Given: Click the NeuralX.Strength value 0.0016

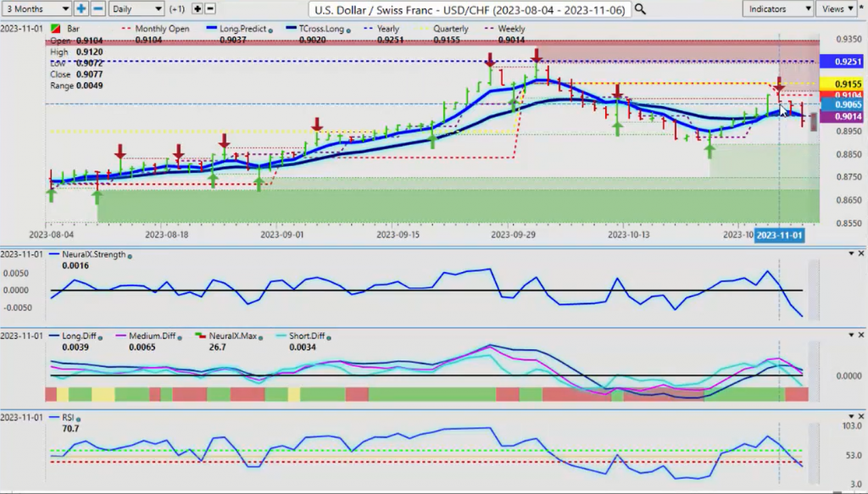Looking at the screenshot, I should click(x=75, y=265).
